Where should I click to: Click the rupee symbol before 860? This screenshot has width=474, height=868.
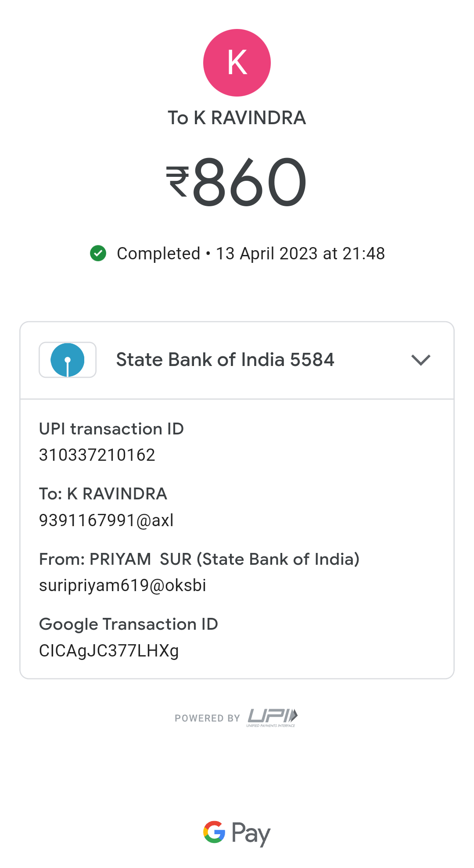(178, 181)
